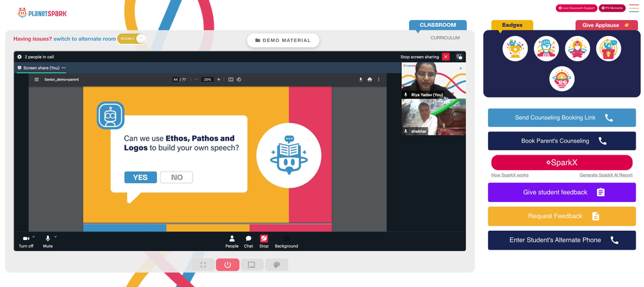
Task: Expand microphone options arrow next to Mute
Action: [55, 237]
